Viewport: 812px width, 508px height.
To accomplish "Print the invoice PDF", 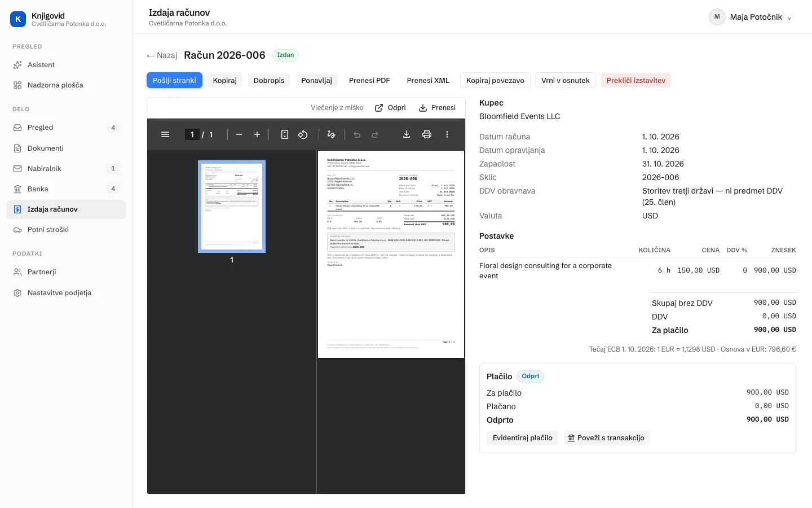I will [x=427, y=134].
